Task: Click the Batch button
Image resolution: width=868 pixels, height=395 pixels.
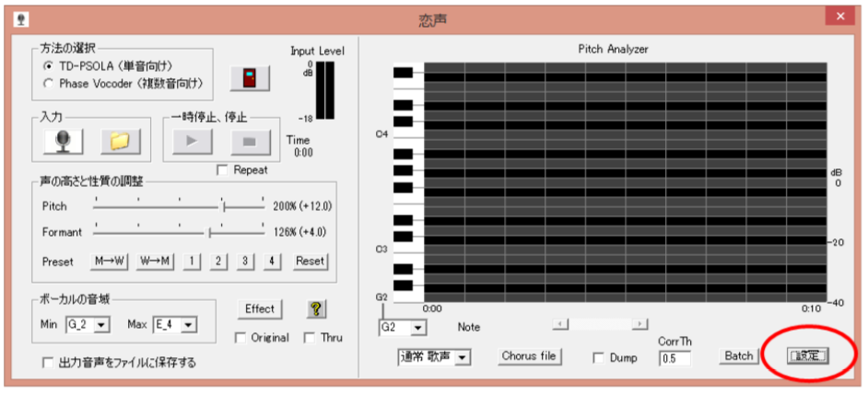Action: point(738,356)
